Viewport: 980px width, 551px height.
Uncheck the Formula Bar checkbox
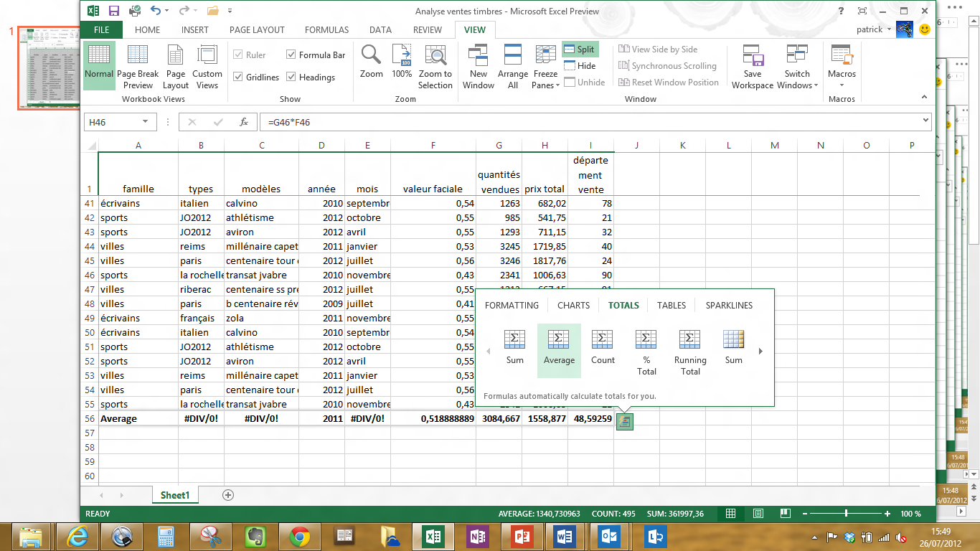[x=291, y=55]
